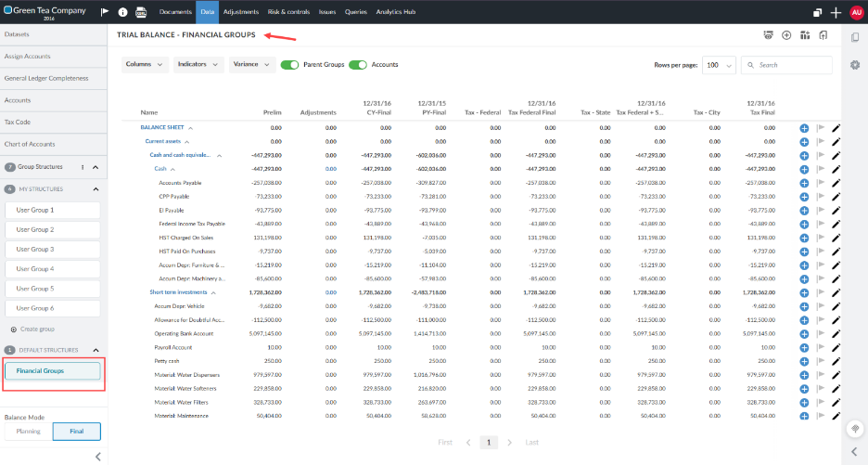The image size is (868, 465).
Task: Change rows per page dropdown
Action: (719, 65)
